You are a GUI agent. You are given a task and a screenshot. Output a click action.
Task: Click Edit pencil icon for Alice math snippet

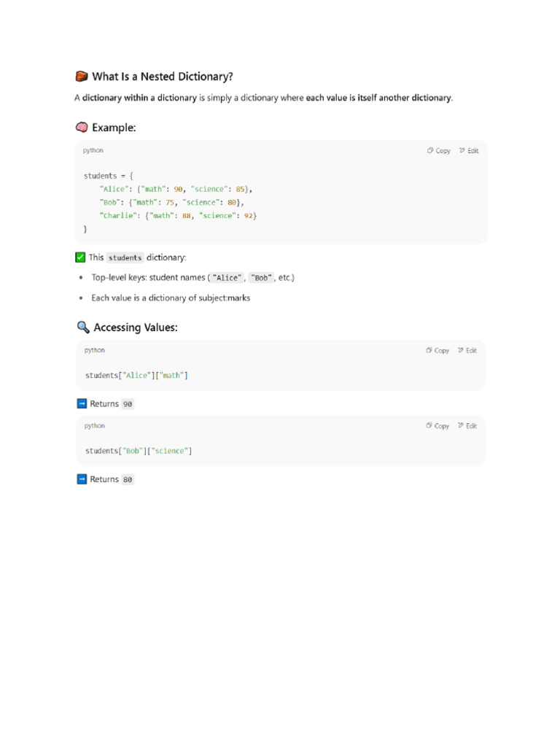(461, 351)
